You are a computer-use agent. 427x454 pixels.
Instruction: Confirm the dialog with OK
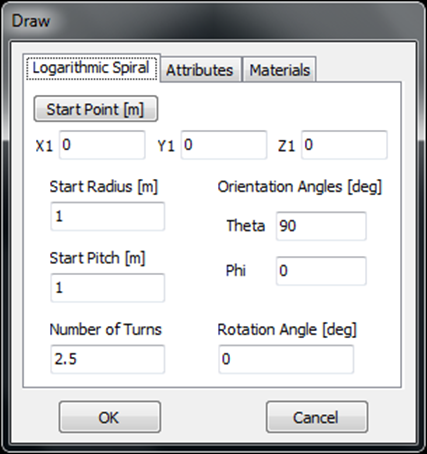coord(110,417)
